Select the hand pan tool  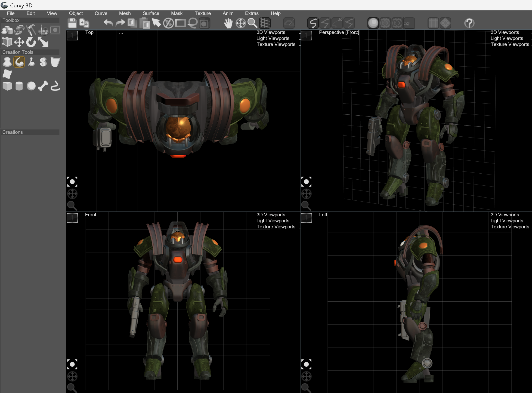pos(229,23)
